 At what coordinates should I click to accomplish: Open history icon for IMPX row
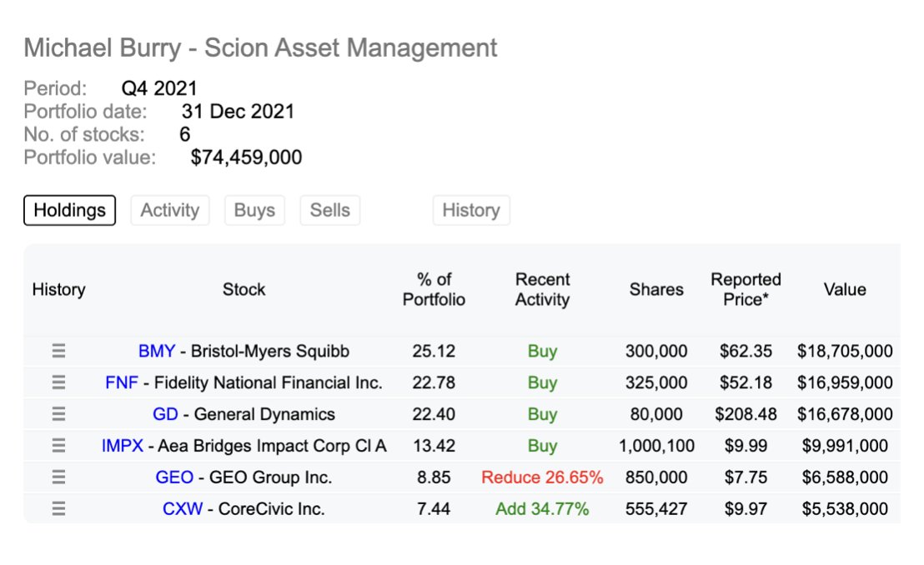tap(58, 446)
